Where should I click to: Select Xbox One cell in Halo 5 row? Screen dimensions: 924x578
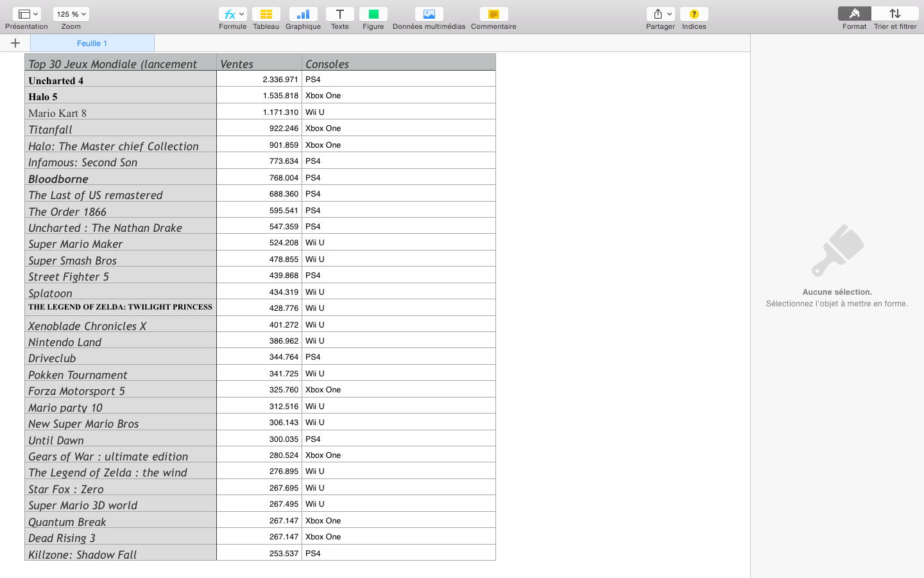click(398, 95)
